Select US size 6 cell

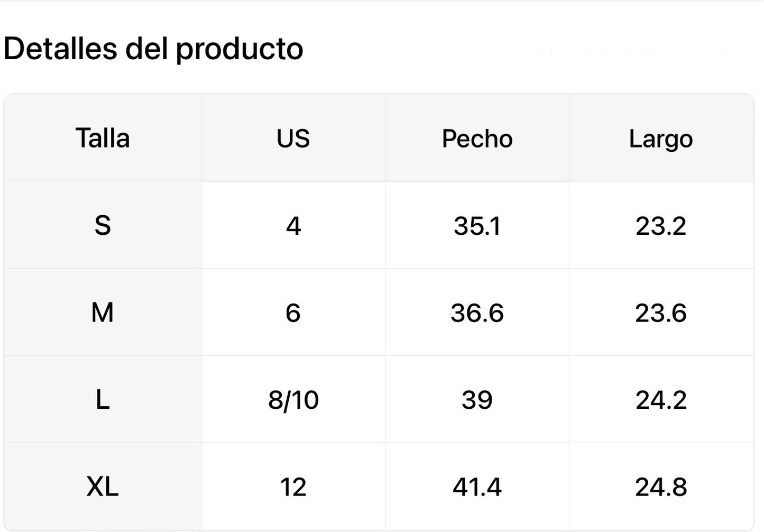click(293, 313)
